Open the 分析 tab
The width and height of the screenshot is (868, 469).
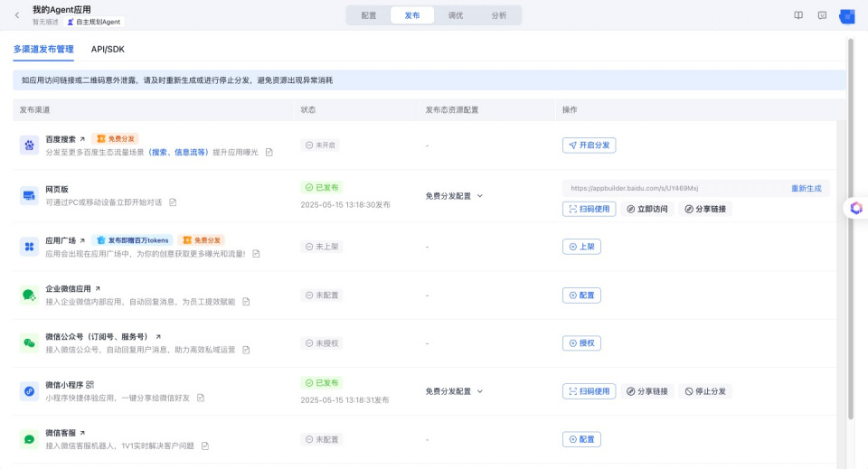[x=499, y=15]
